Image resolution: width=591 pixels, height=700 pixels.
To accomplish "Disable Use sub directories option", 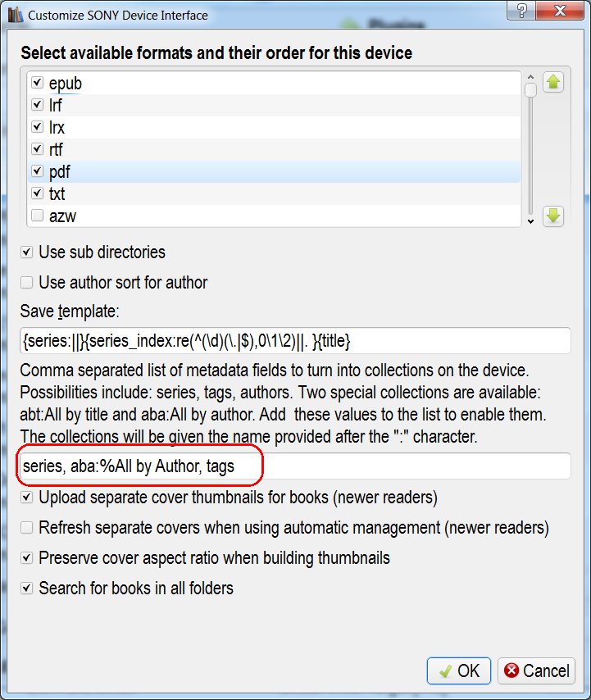I will click(27, 252).
